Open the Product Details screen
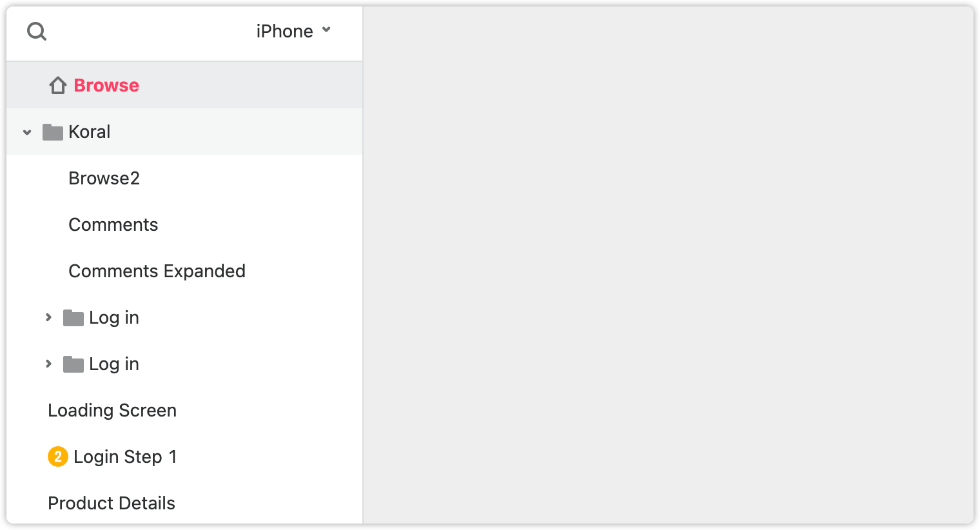This screenshot has width=980, height=530. 112,503
